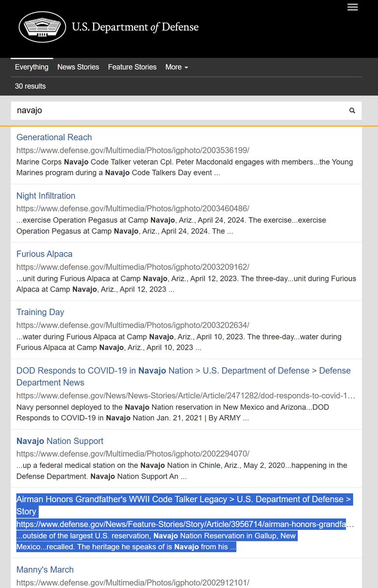Viewport: 378px width, 588px height.
Task: Open the Manny's March result
Action: tap(45, 569)
